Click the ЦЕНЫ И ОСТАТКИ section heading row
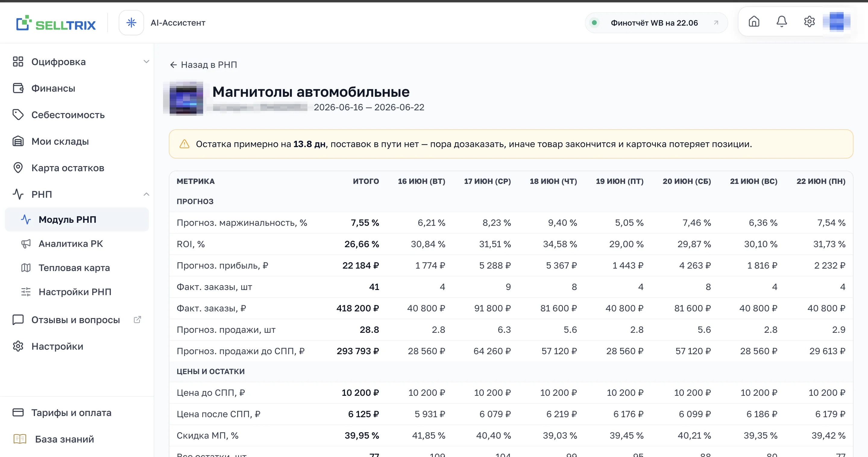Viewport: 868px width, 457px height. tap(511, 371)
